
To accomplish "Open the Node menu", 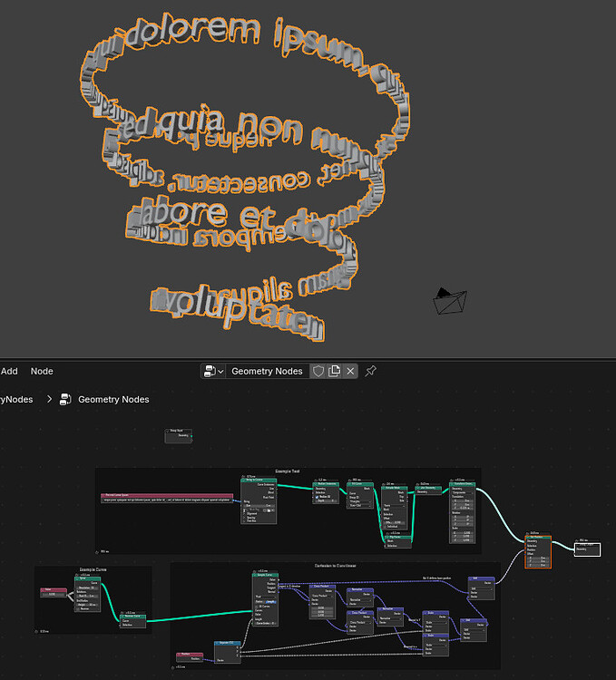I will tap(42, 371).
